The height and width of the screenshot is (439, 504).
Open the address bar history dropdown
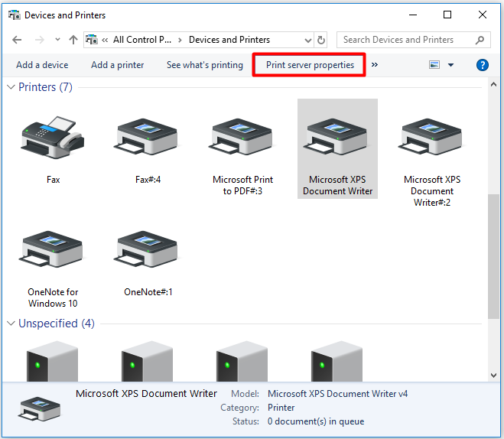click(308, 41)
